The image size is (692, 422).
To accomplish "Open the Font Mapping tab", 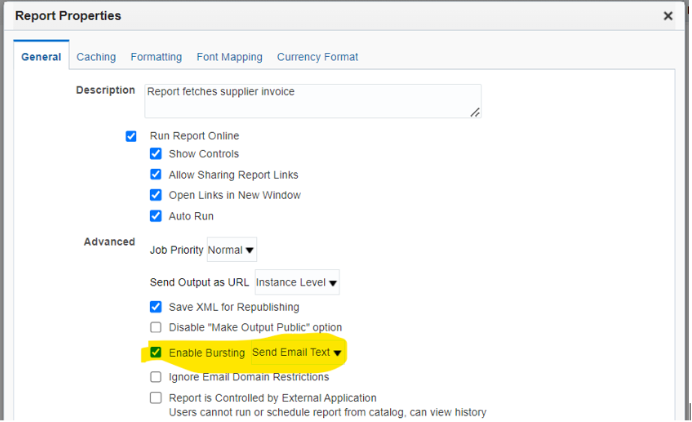I will coord(229,57).
